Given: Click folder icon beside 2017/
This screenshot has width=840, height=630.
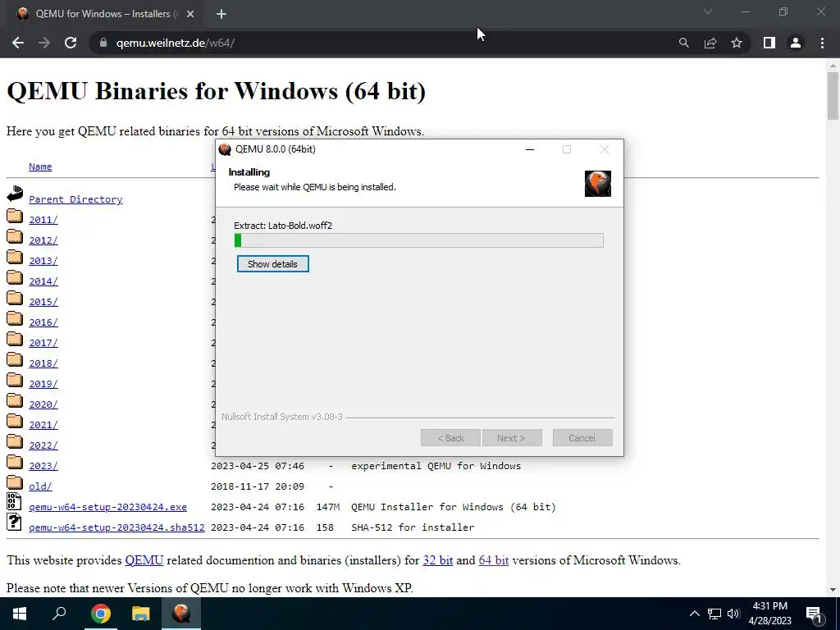Looking at the screenshot, I should (x=15, y=339).
